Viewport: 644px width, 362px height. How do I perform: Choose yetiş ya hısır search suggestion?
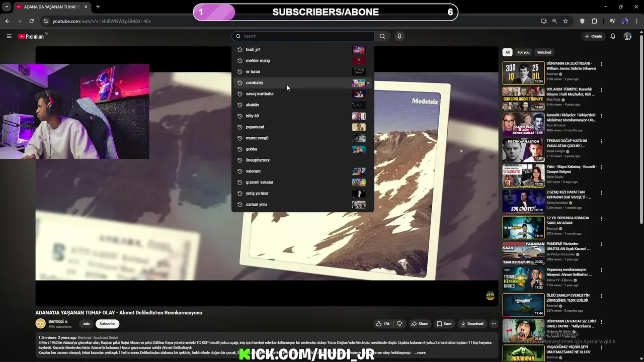click(x=303, y=193)
